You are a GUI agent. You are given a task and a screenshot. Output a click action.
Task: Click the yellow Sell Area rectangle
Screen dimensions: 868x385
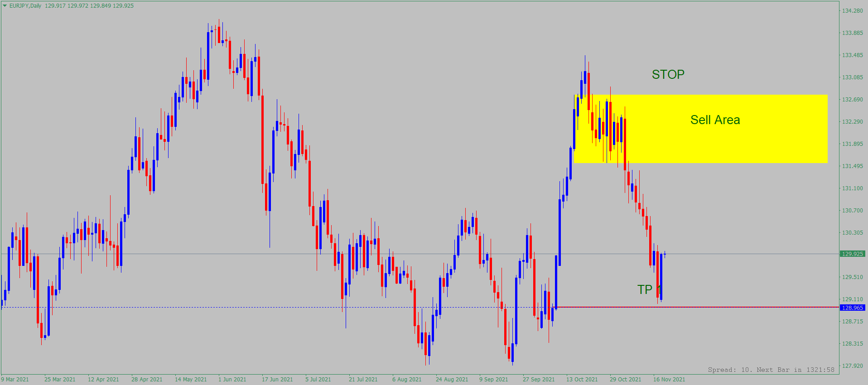point(725,145)
